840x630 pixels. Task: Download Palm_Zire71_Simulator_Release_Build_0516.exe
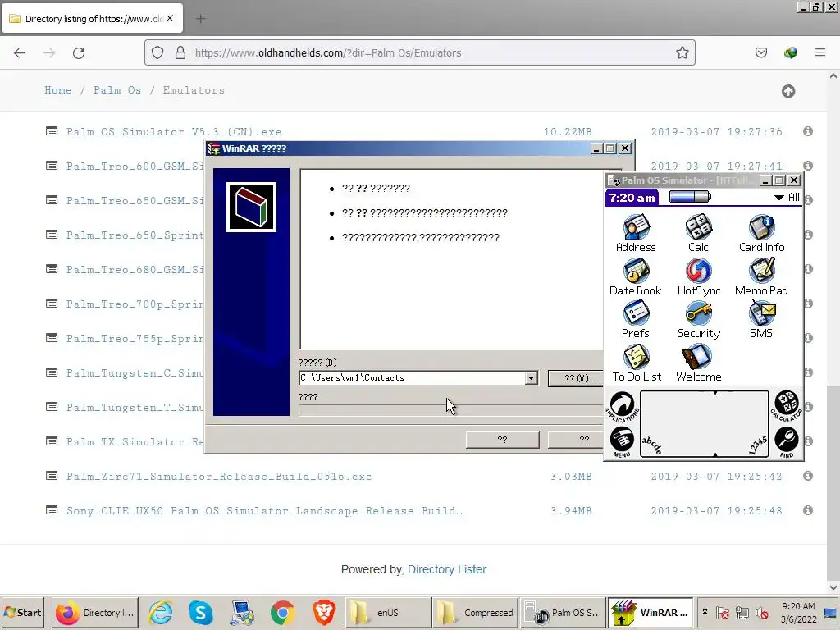click(218, 477)
